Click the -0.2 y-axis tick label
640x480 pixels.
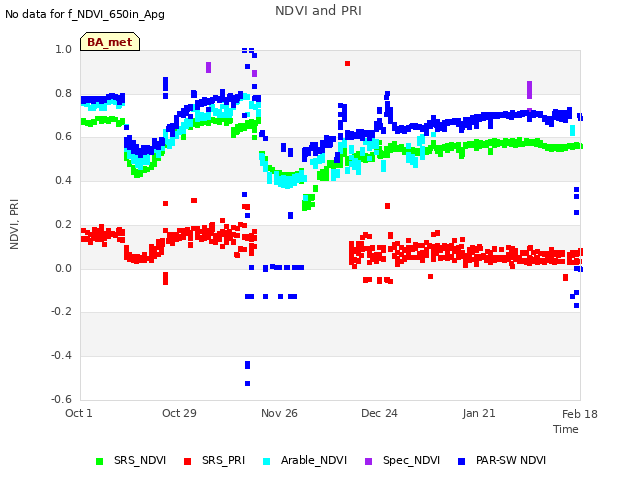[x=61, y=312]
